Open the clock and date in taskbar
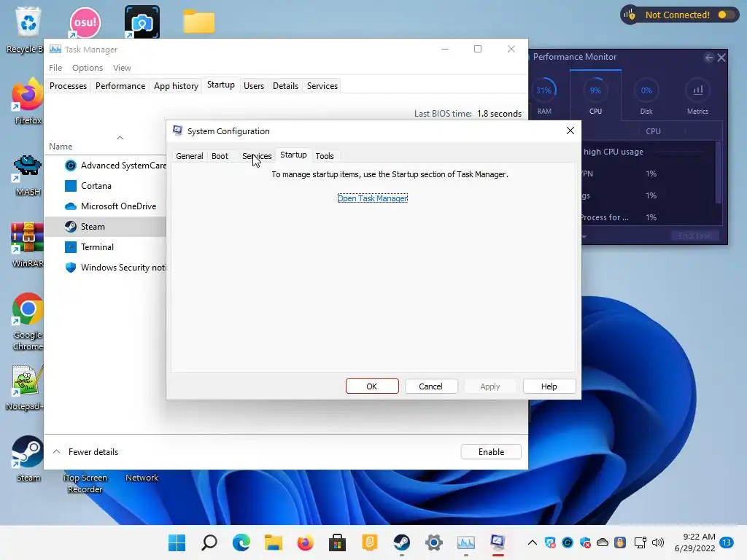This screenshot has height=560, width=747. (x=694, y=542)
